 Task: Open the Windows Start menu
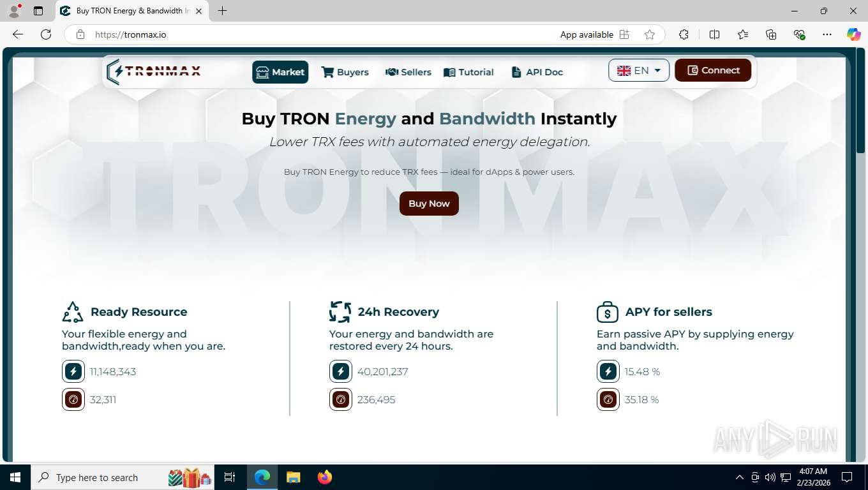coord(15,477)
